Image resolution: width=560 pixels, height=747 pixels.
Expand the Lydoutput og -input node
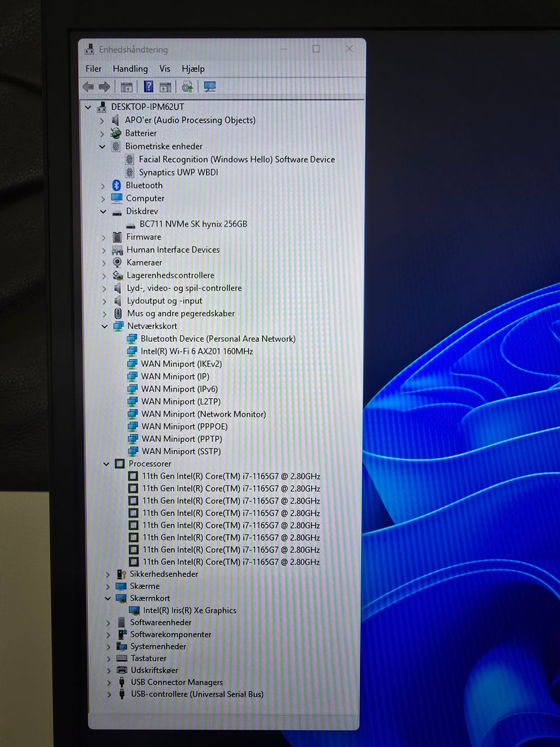[104, 301]
